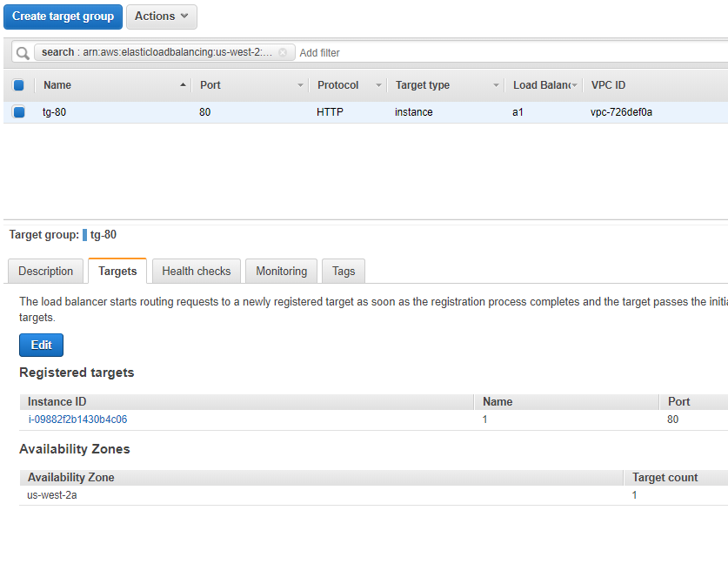Click the Edit targets button
Image resolution: width=728 pixels, height=564 pixels.
42,346
